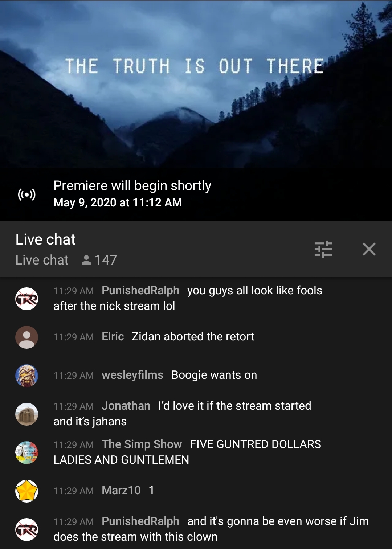Select the Live chat mode subtitle
The width and height of the screenshot is (392, 549).
[x=42, y=260]
